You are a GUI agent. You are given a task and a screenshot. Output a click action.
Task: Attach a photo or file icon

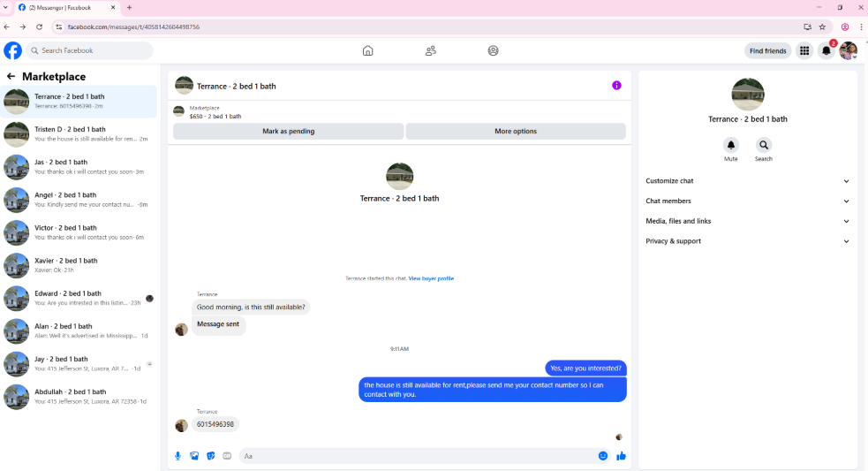(194, 456)
